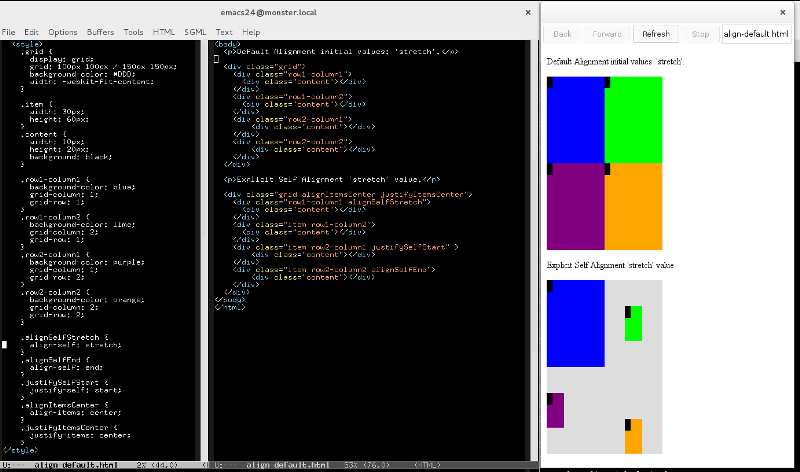800x472 pixels.
Task: Click the Refresh button in browser
Action: point(656,34)
